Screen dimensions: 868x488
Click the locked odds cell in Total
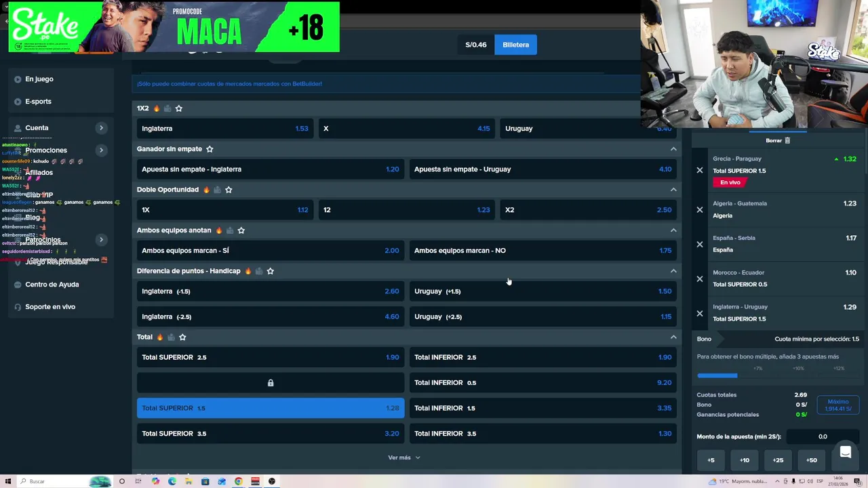pyautogui.click(x=271, y=383)
